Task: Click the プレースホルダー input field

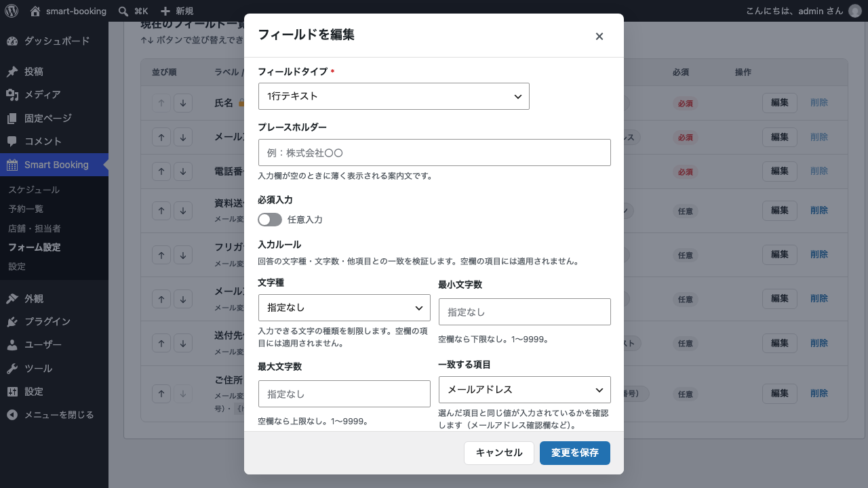Action: [x=435, y=152]
